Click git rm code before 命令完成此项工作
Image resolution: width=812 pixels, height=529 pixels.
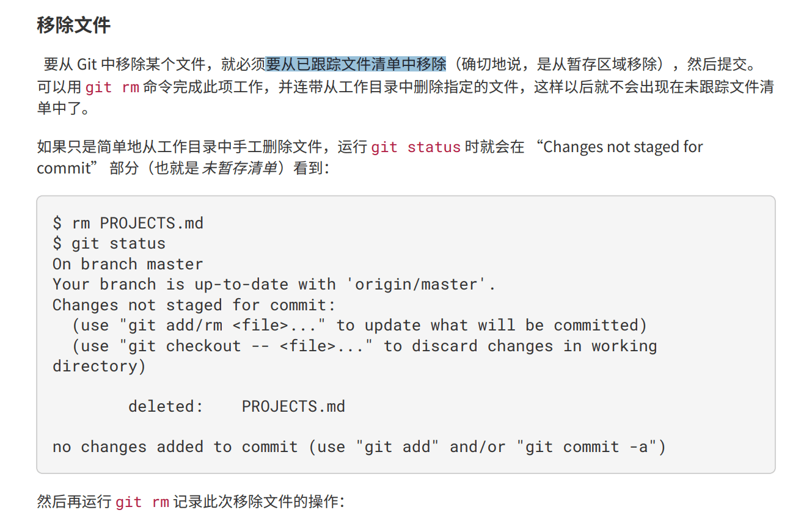[112, 87]
